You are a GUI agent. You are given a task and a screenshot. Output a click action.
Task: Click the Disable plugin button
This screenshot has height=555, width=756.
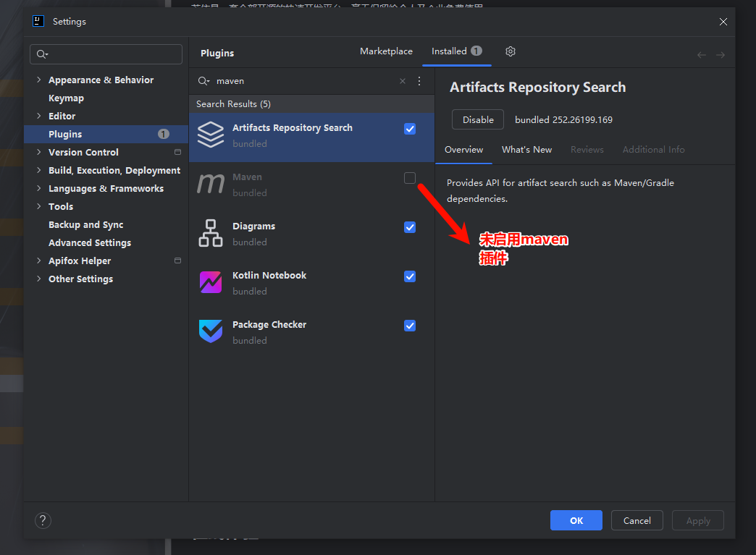[x=478, y=119]
